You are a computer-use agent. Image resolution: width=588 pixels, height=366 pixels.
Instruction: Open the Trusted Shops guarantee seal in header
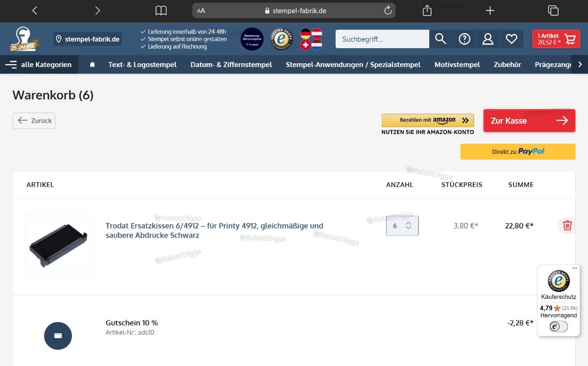pos(282,39)
